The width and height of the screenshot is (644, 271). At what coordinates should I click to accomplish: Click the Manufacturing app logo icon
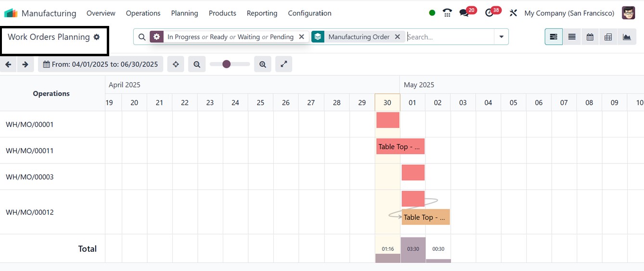pyautogui.click(x=11, y=13)
